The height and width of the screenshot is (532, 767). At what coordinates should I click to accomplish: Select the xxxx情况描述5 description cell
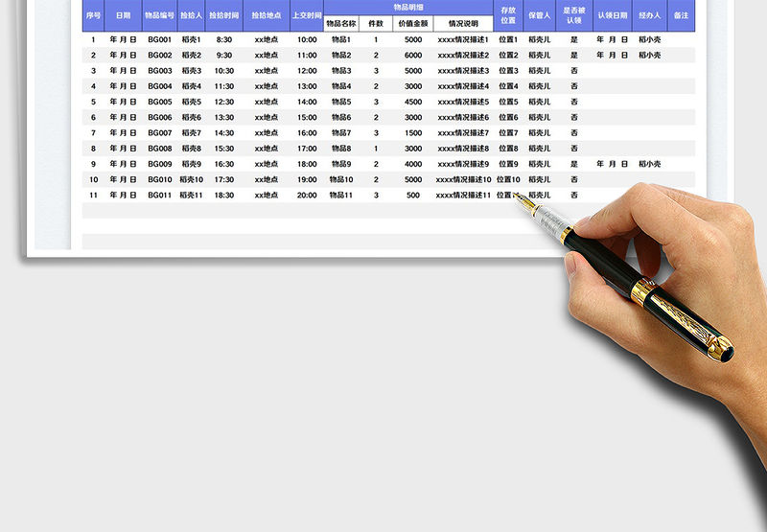coord(463,103)
